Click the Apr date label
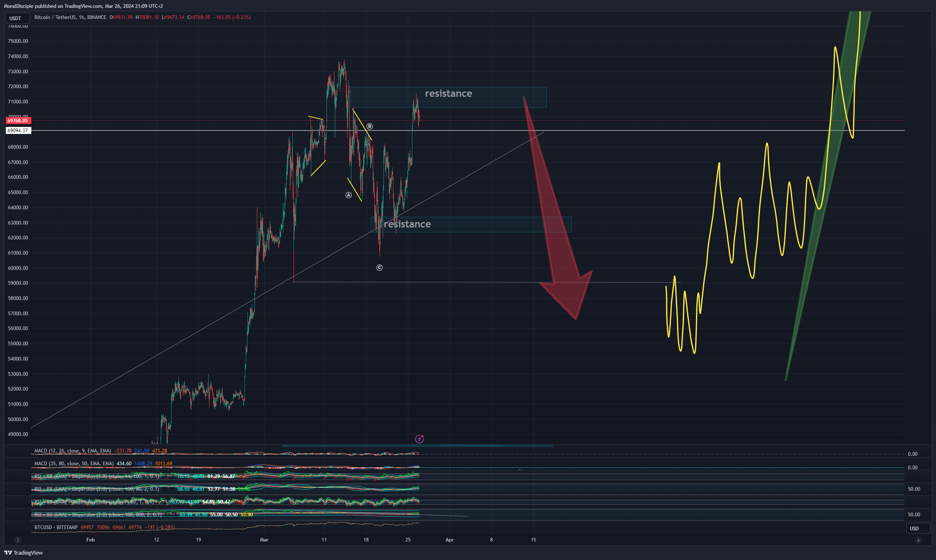 coord(450,540)
